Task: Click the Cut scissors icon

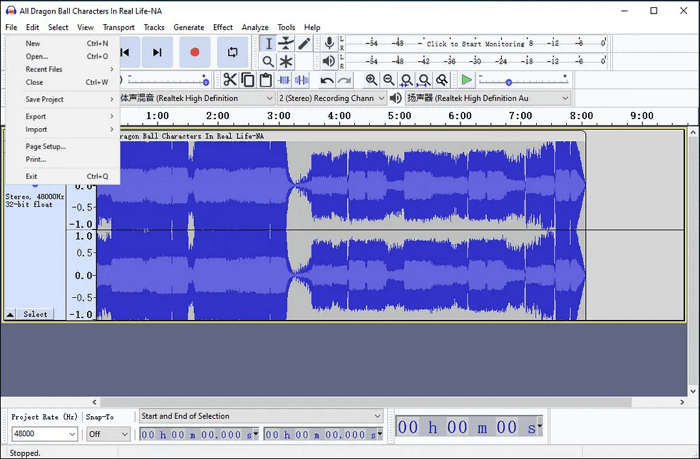Action: tap(229, 80)
